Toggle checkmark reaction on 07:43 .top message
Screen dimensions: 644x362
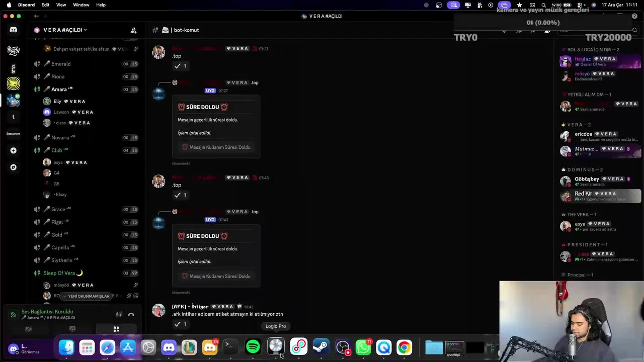click(181, 195)
